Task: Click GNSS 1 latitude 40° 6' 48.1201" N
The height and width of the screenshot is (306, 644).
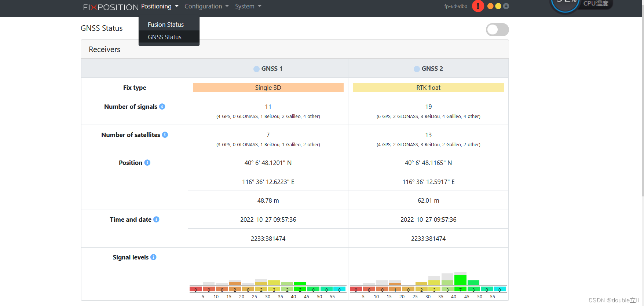Action: click(x=268, y=163)
